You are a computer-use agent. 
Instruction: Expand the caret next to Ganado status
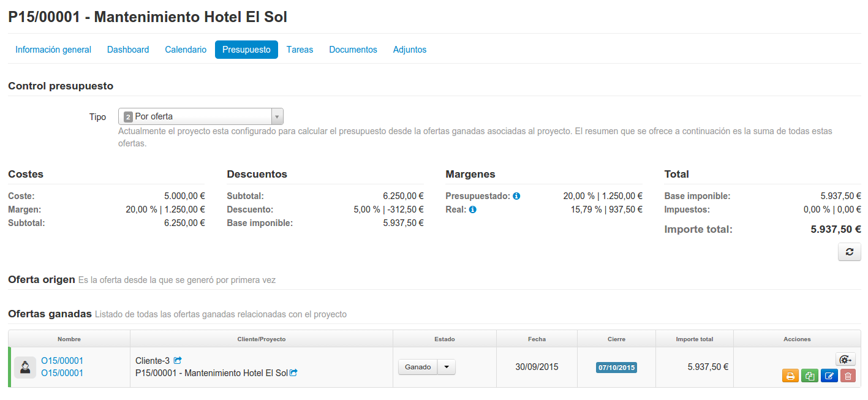click(x=447, y=367)
